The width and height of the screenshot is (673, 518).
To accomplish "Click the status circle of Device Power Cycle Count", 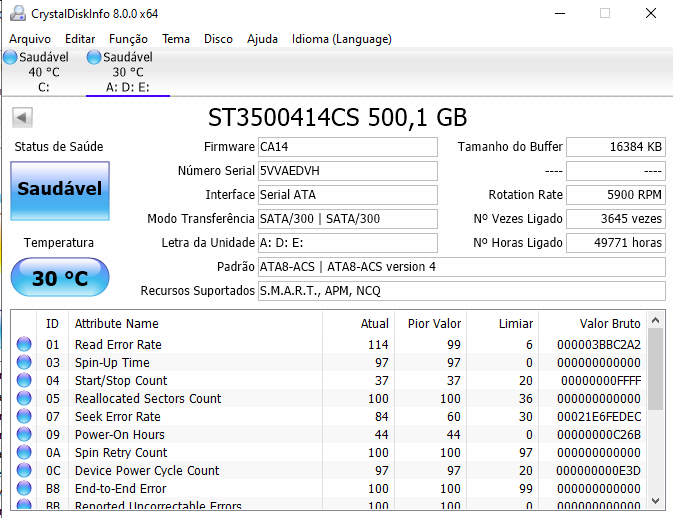I will pyautogui.click(x=24, y=470).
